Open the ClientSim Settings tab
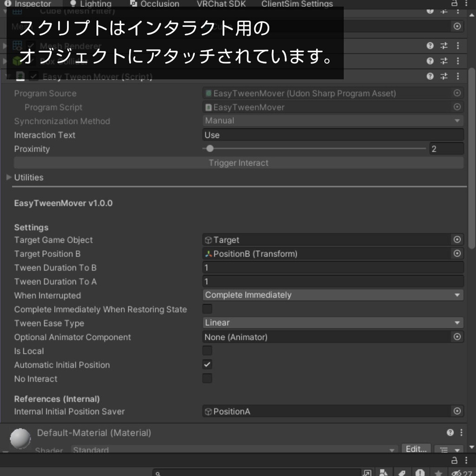The height and width of the screenshot is (476, 476). point(297,4)
